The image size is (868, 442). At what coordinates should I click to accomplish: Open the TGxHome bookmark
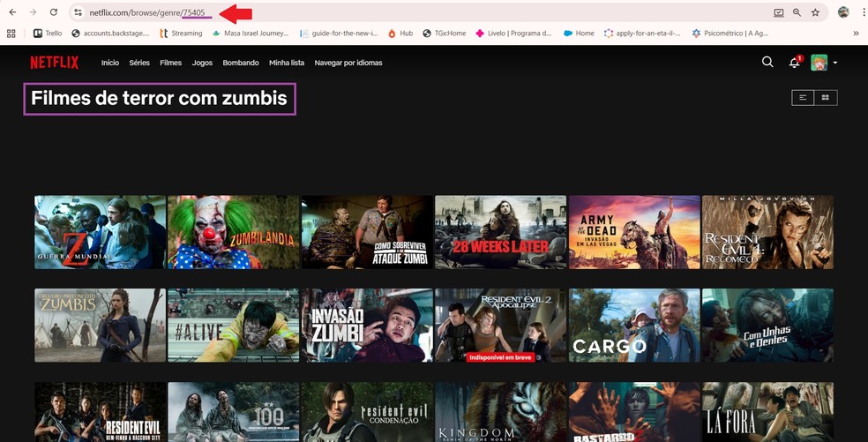[445, 34]
